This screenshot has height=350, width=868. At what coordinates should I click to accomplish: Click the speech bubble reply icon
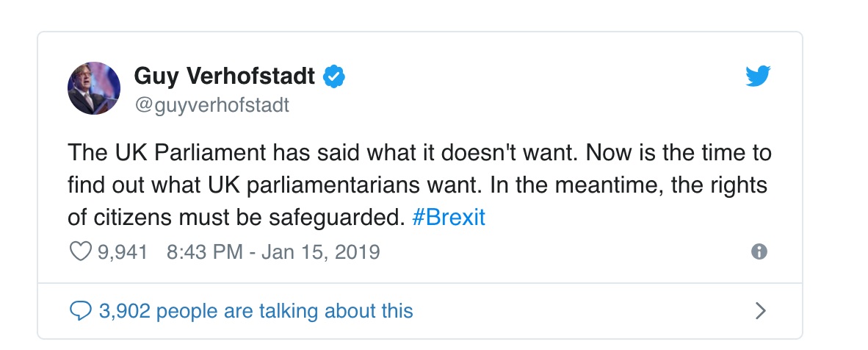(x=79, y=311)
